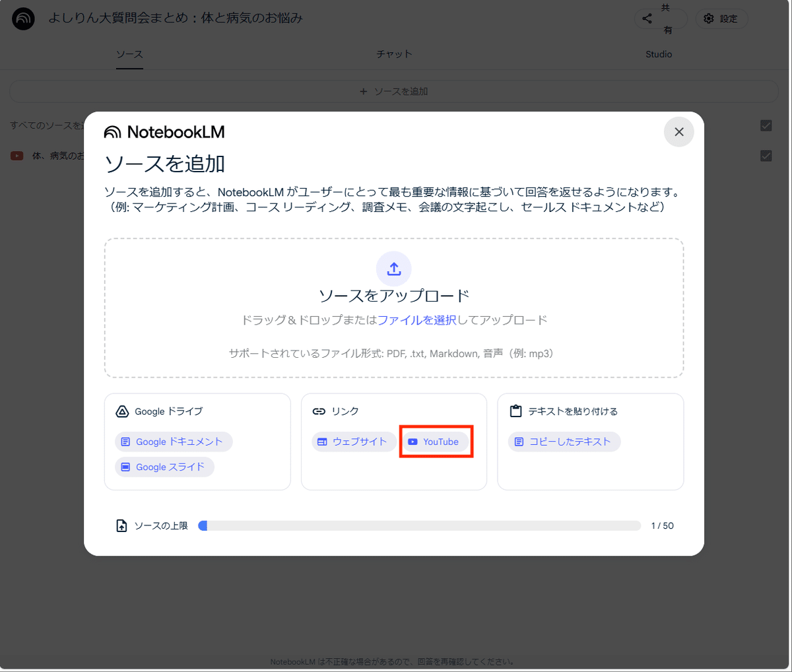Switch to the ソース tab
The width and height of the screenshot is (792, 672).
pos(129,54)
